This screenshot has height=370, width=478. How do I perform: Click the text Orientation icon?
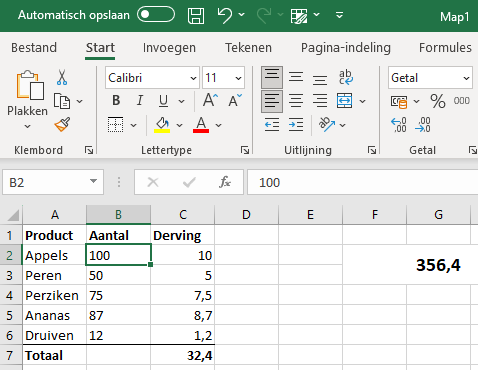pos(327,125)
